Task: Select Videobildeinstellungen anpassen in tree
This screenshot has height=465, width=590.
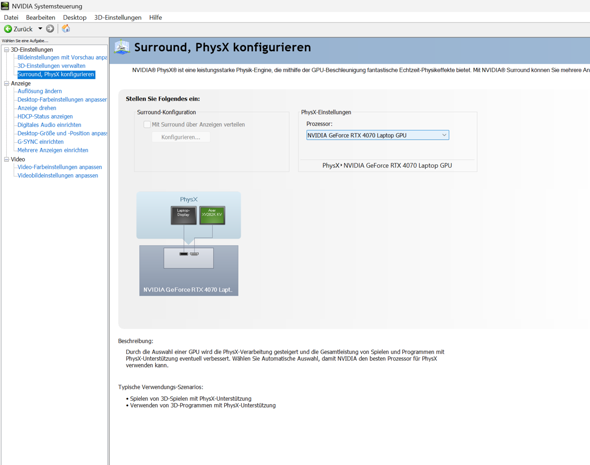Action: point(58,176)
